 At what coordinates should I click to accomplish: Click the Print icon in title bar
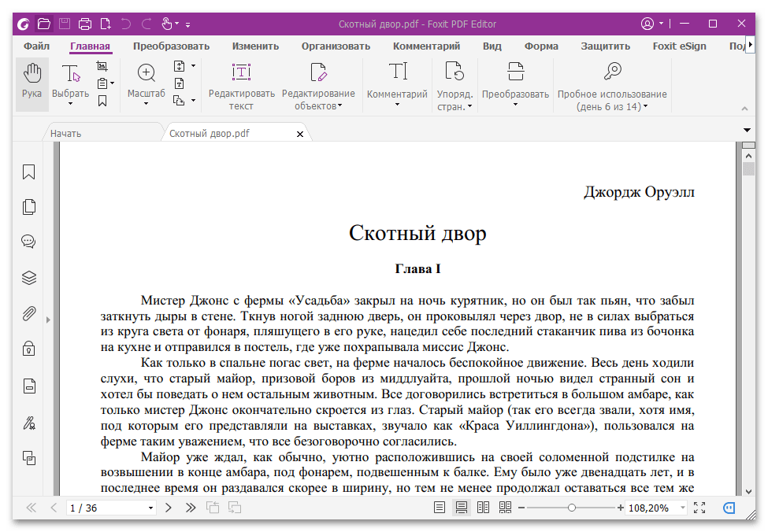pos(85,24)
